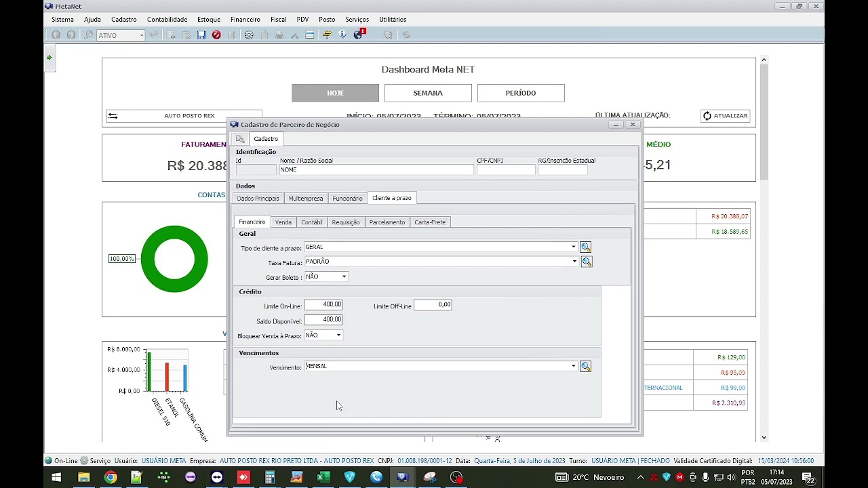Switch to the Funcionário tab
This screenshot has height=488, width=868.
click(347, 199)
